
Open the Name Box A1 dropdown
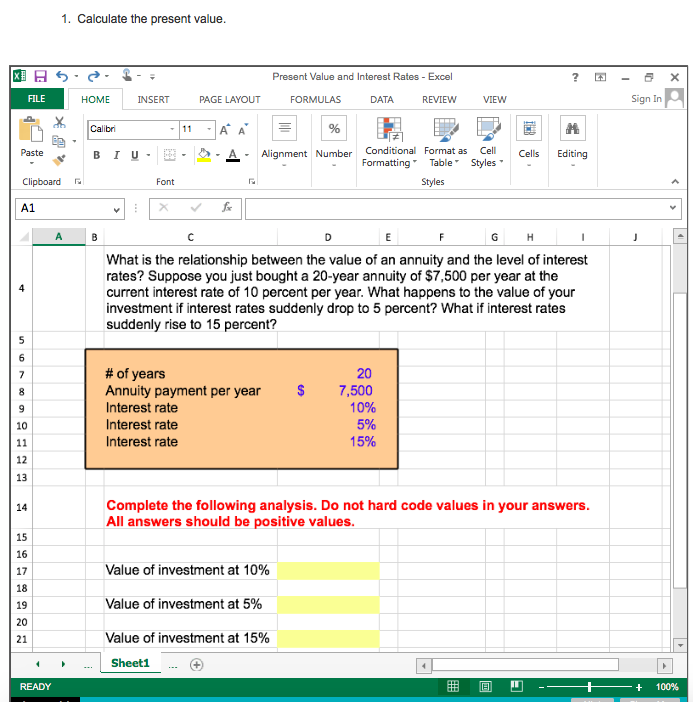pyautogui.click(x=116, y=210)
